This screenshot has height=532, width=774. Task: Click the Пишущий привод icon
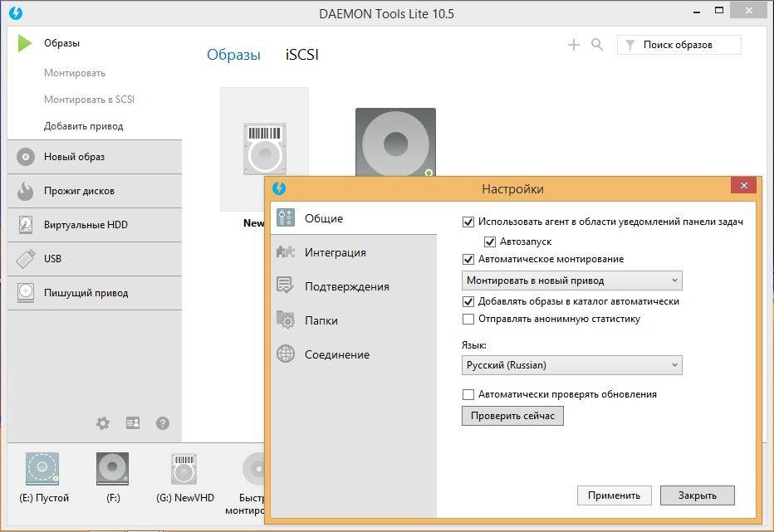pos(26,293)
